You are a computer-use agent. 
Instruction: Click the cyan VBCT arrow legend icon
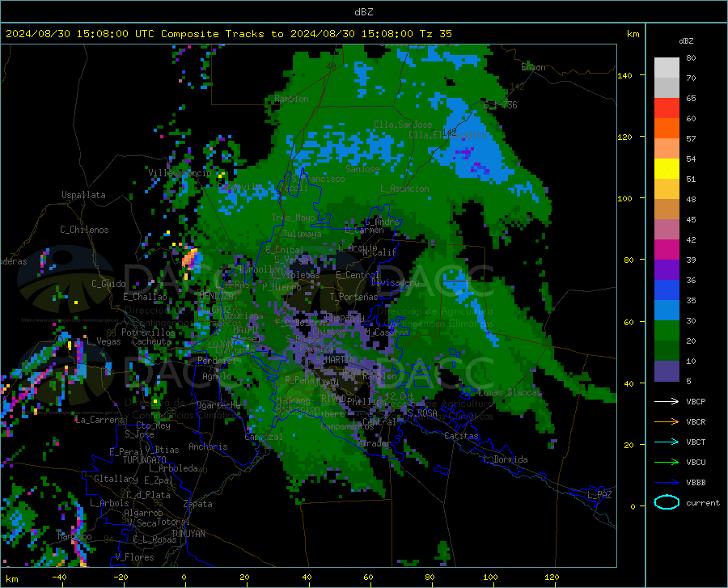[667, 442]
